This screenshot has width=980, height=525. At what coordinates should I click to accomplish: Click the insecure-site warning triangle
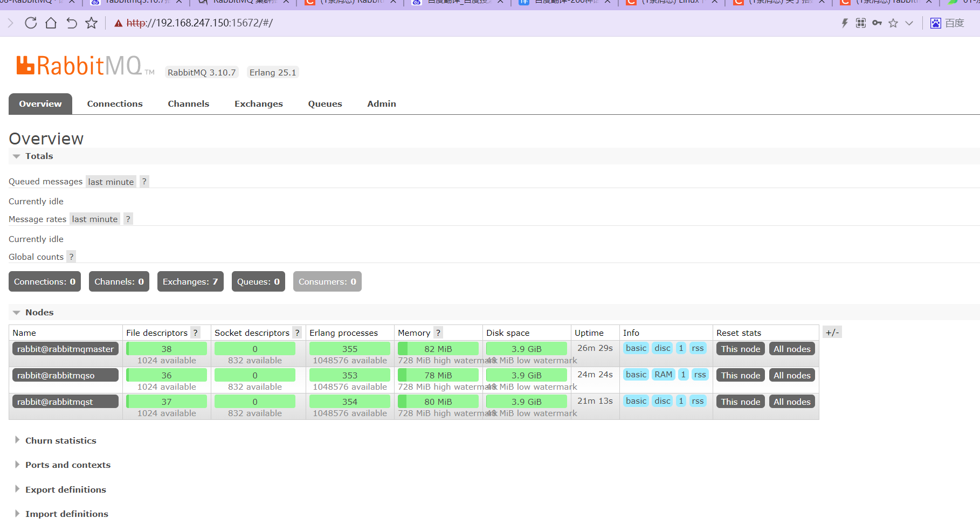coord(119,23)
